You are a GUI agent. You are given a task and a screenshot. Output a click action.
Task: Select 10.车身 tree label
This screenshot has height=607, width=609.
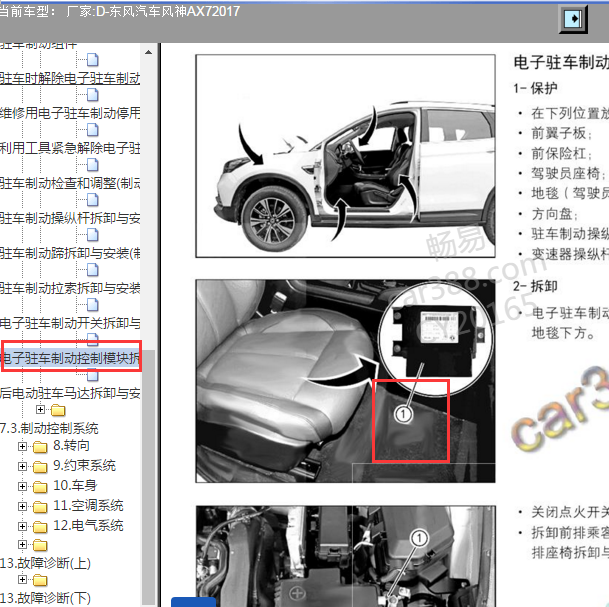[x=75, y=486]
